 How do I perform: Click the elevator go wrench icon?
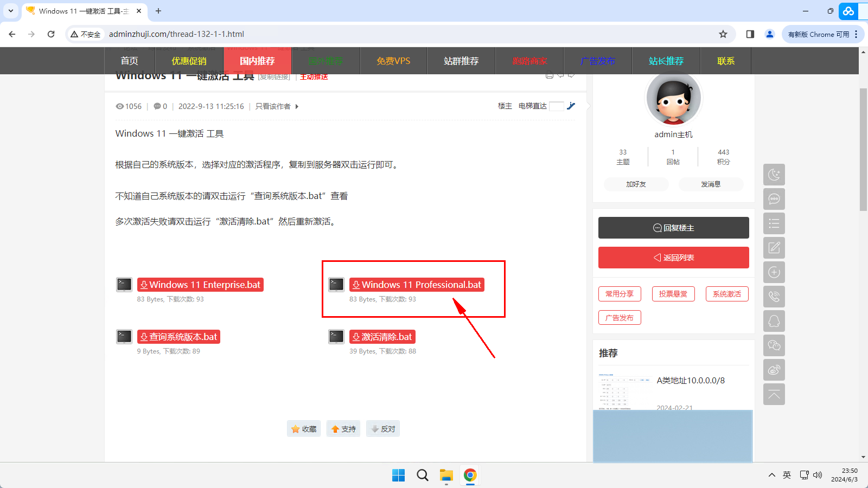pyautogui.click(x=571, y=106)
